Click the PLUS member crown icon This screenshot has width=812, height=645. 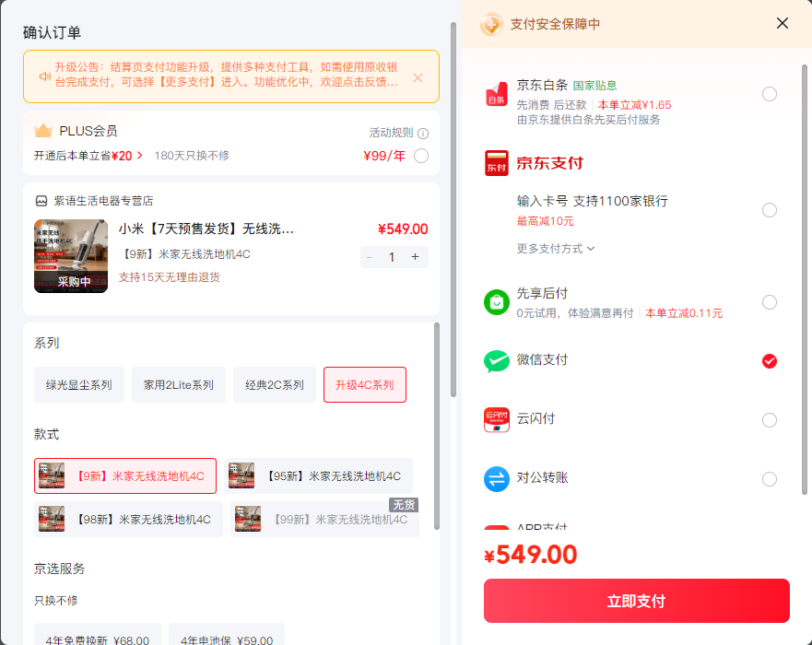coord(43,131)
